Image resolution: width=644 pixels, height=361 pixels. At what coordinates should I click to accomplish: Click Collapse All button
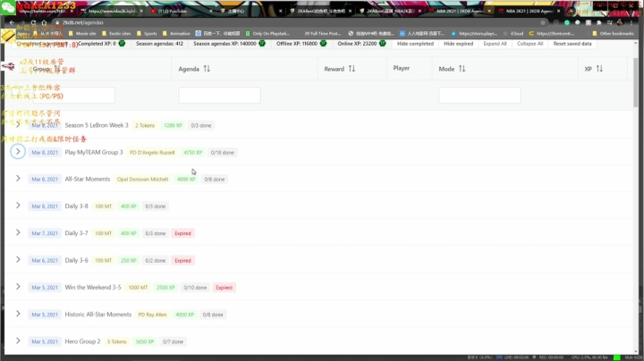[x=530, y=44]
